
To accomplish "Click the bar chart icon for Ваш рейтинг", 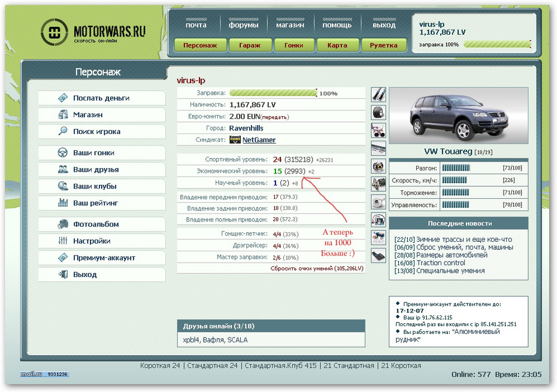I will pos(63,203).
